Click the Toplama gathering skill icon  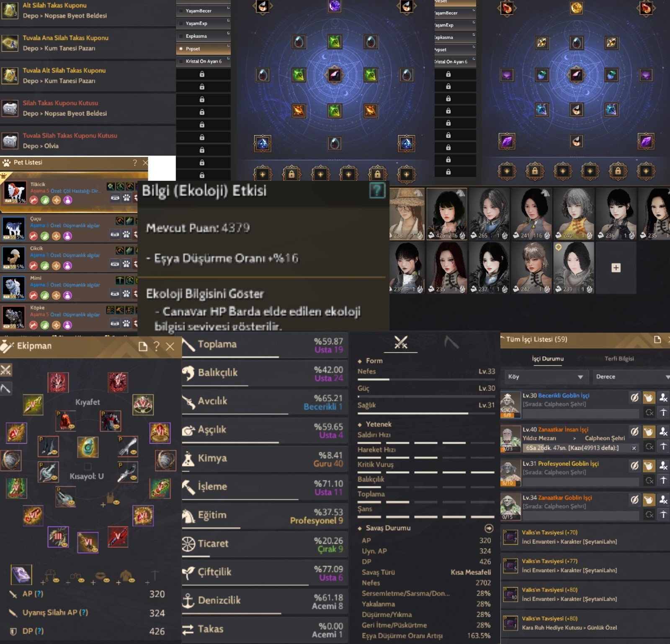tap(188, 344)
